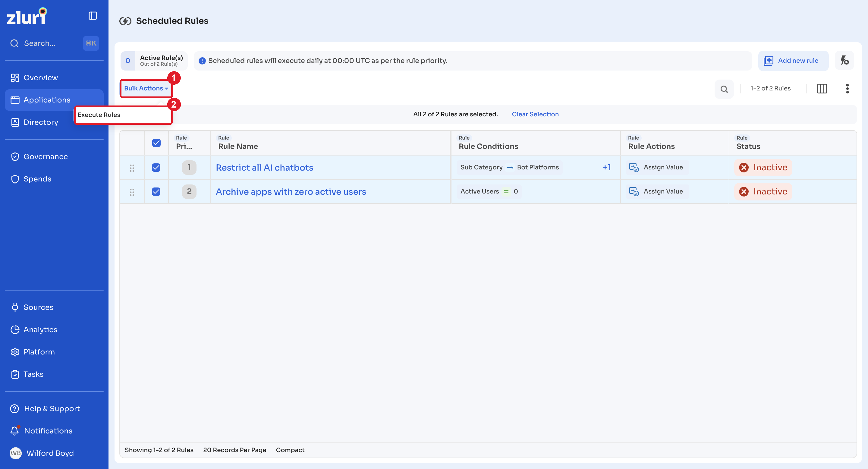The image size is (868, 469).
Task: Click the info icon in the scheduled rules banner
Action: (x=202, y=61)
